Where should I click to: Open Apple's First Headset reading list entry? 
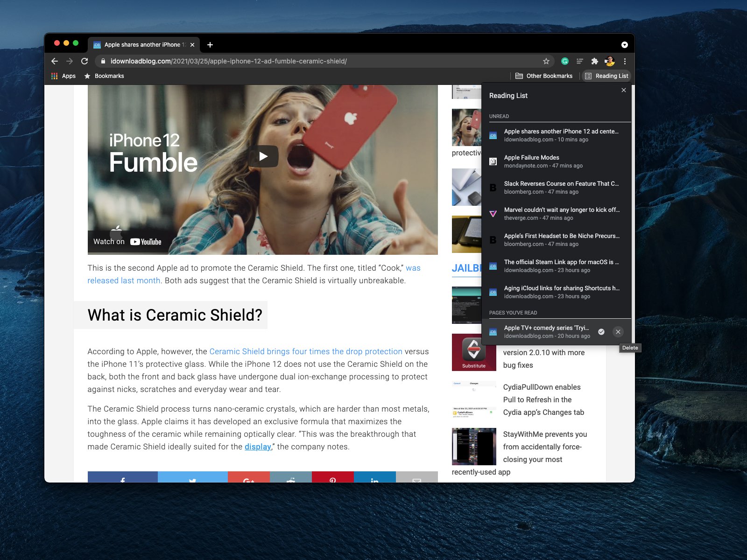[x=557, y=240]
